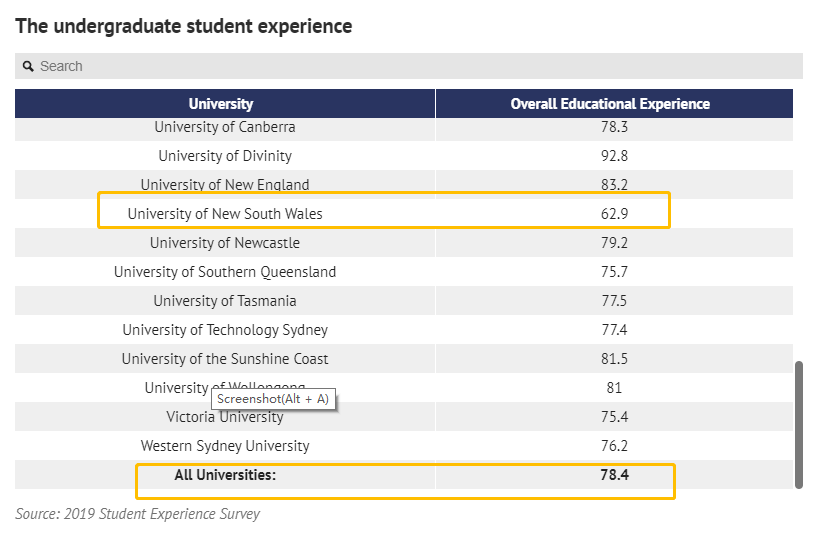Click The undergraduate student experience heading

[x=184, y=26]
